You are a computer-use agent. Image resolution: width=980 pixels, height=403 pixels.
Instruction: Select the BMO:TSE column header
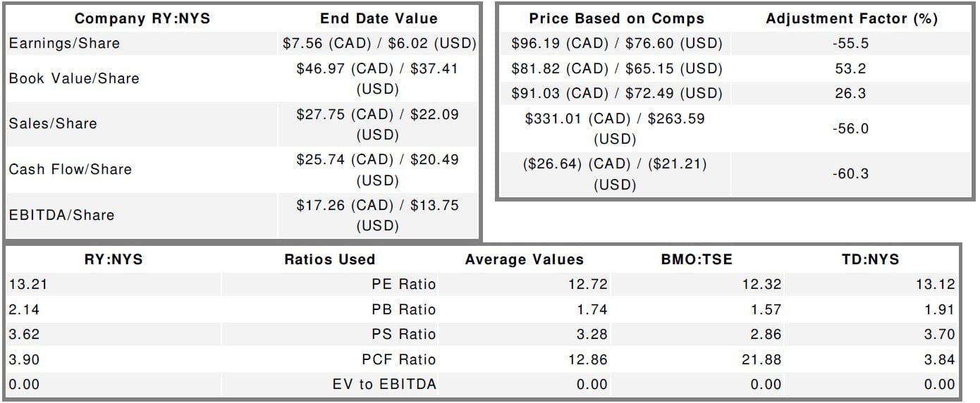696,259
